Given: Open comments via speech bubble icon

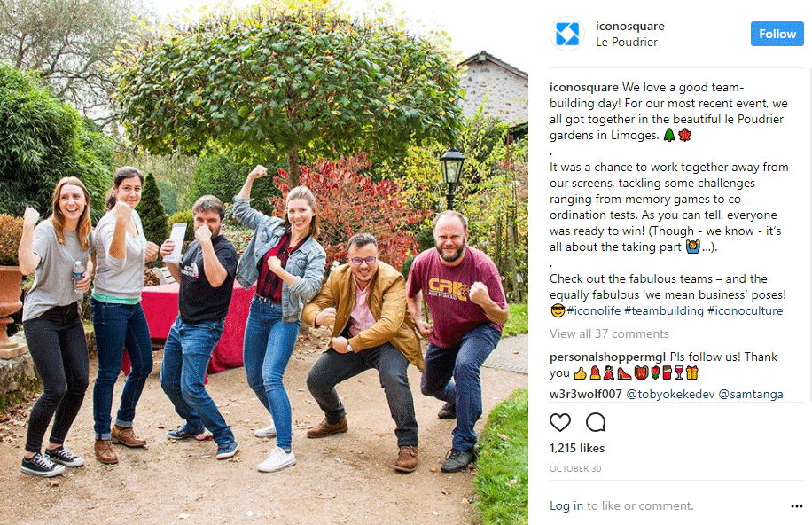Looking at the screenshot, I should pyautogui.click(x=596, y=422).
